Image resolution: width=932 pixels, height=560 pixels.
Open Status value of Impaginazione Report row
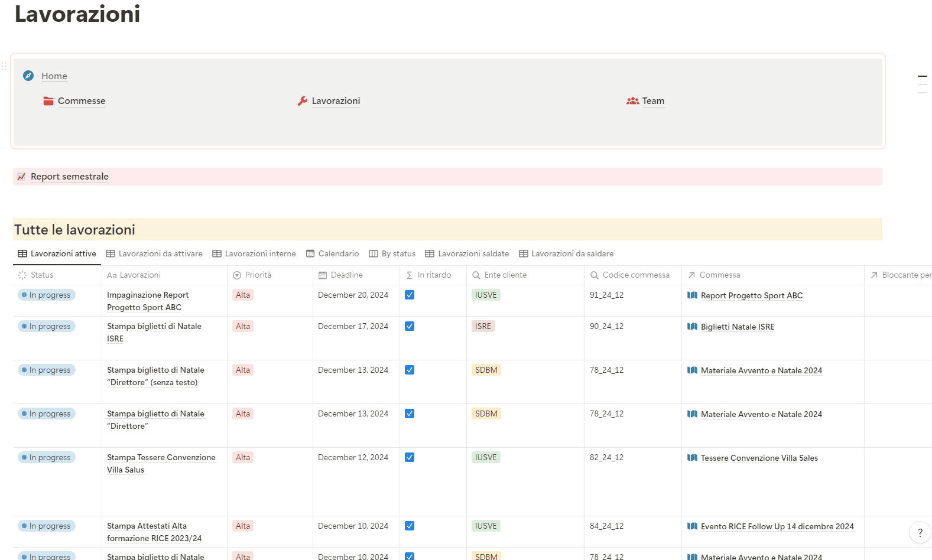(47, 295)
